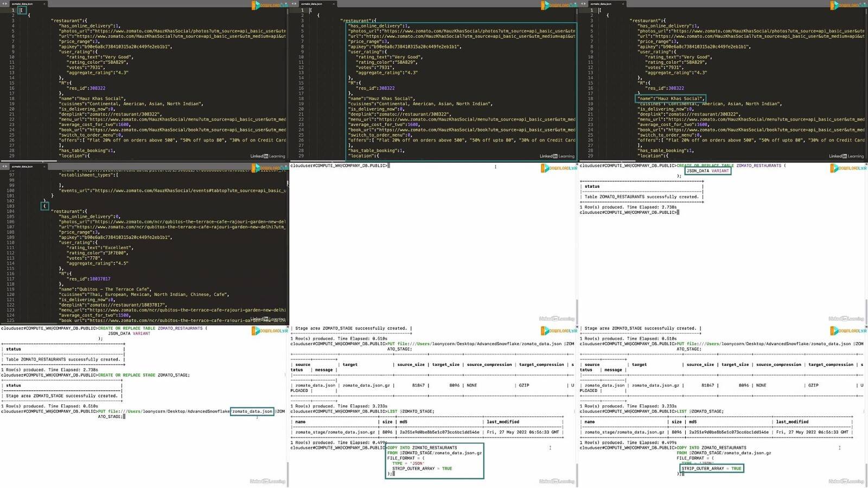Image resolution: width=868 pixels, height=488 pixels.
Task: Close the zomato_data.json tab in top-right editor
Action: coord(623,4)
